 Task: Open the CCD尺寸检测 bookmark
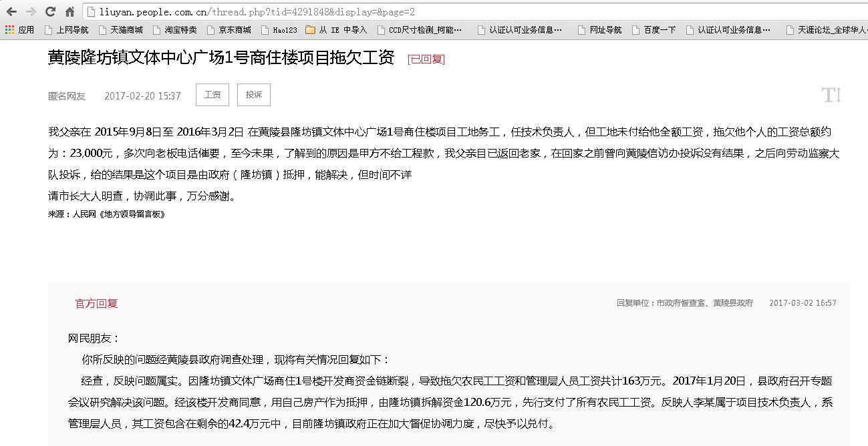click(419, 30)
